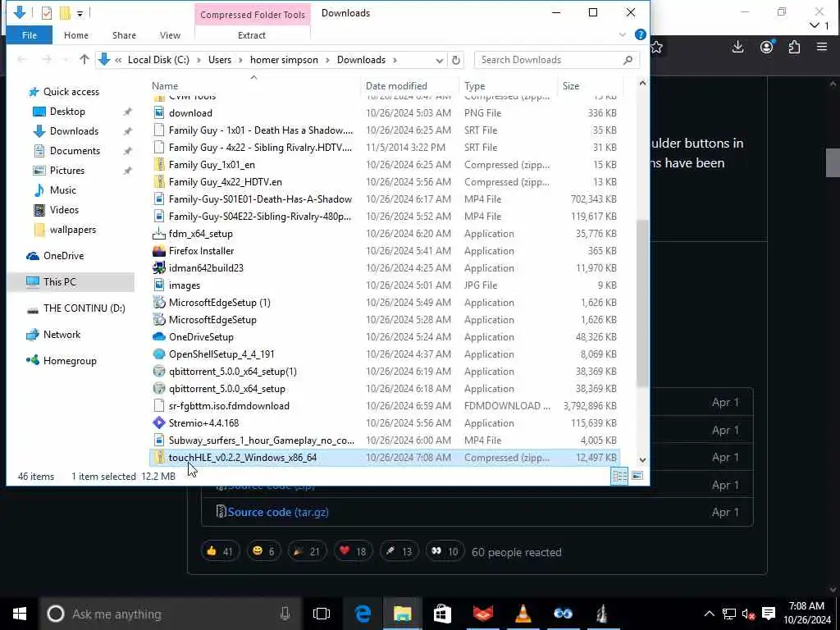Viewport: 840px width, 630px height.
Task: Select the MicrosoftEdgeSetup (1) file icon
Action: point(159,303)
